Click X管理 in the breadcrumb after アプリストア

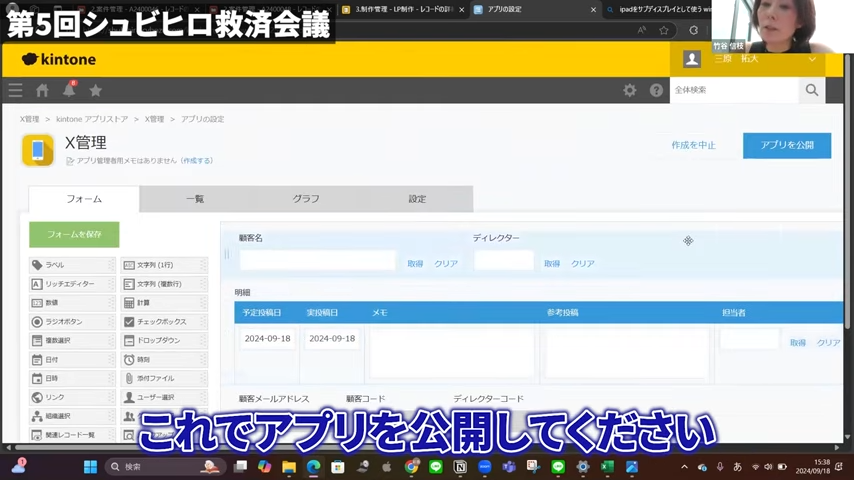154,119
